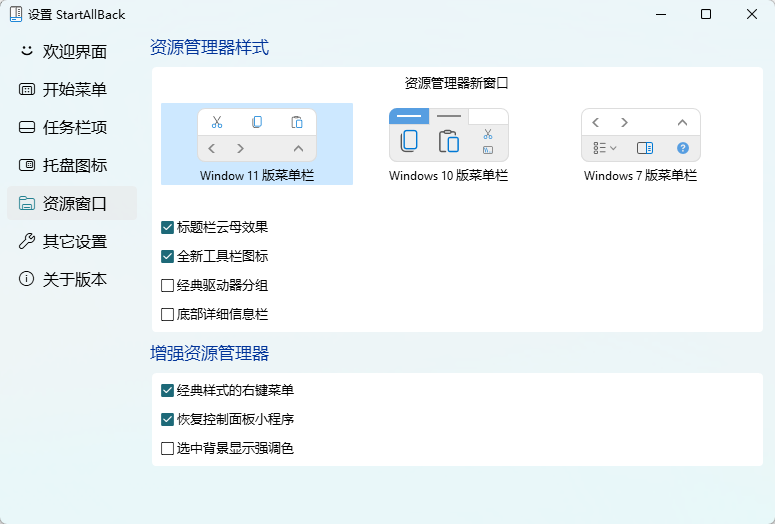Maximize the StartAllBack settings window

706,14
